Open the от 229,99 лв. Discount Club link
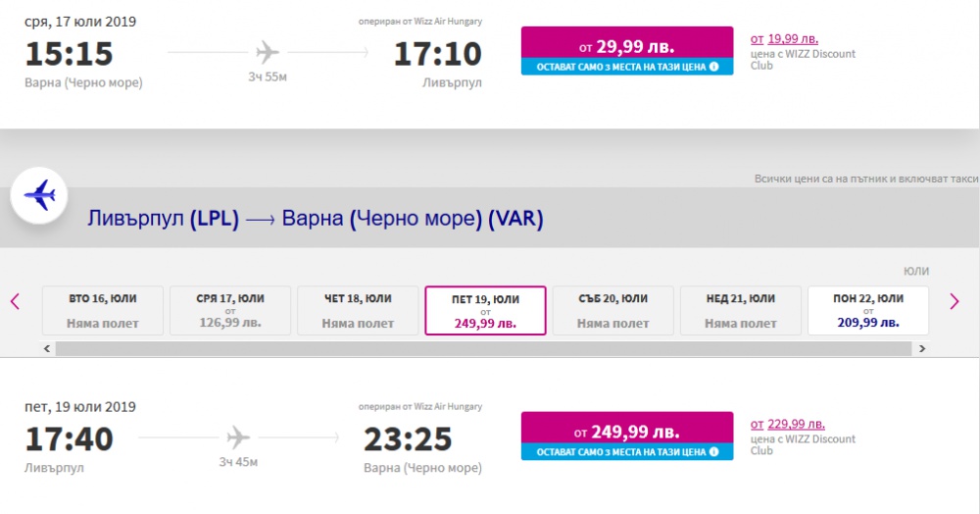Screen dimensions: 980x514 (x=788, y=424)
